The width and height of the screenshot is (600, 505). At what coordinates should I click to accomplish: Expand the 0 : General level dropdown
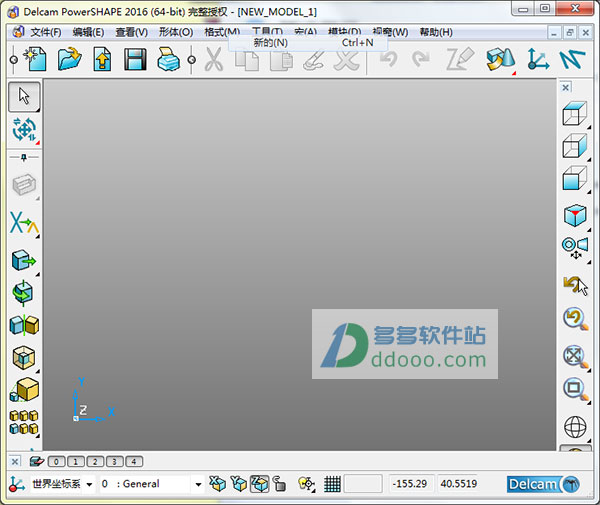(198, 484)
